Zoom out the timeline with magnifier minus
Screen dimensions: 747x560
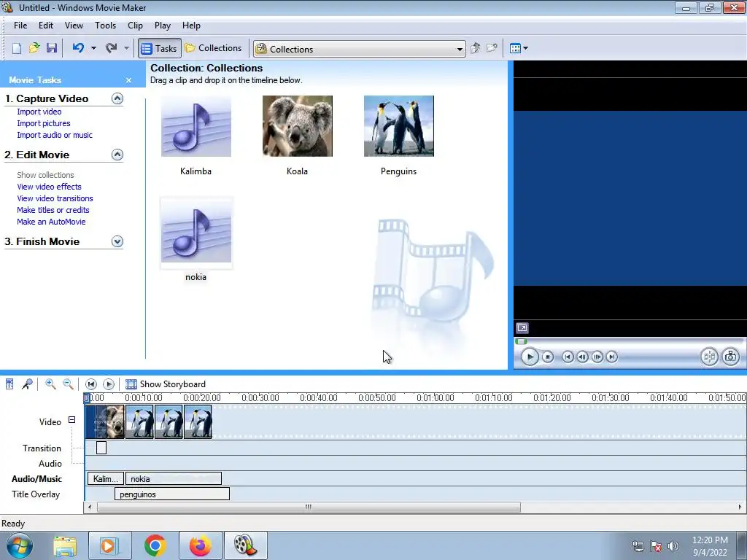(x=68, y=384)
